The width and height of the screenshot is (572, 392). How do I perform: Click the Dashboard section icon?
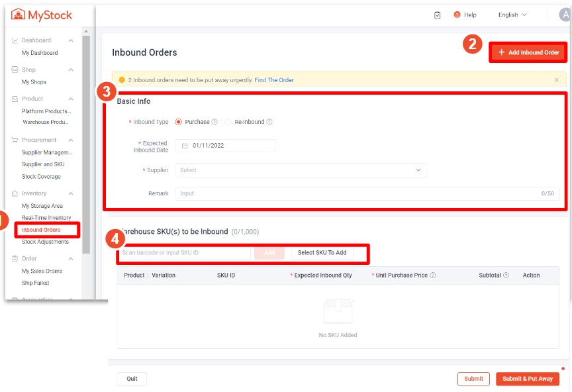[x=15, y=40]
